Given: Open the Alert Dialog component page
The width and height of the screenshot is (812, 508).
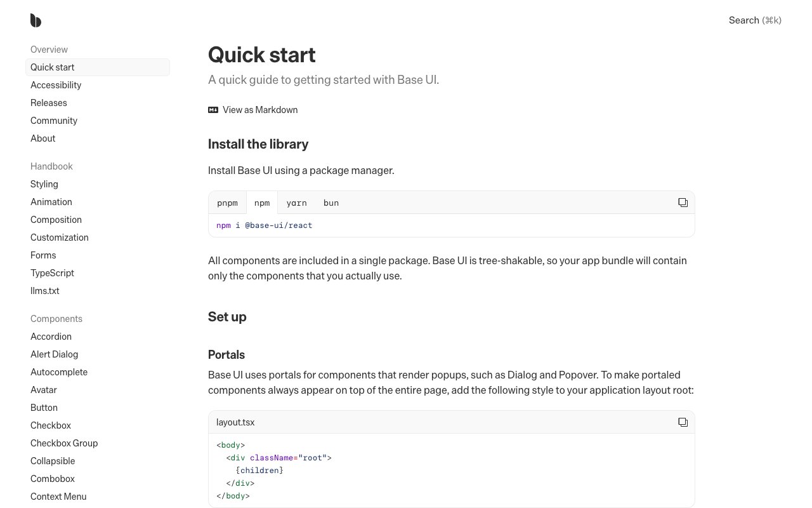Looking at the screenshot, I should (55, 354).
